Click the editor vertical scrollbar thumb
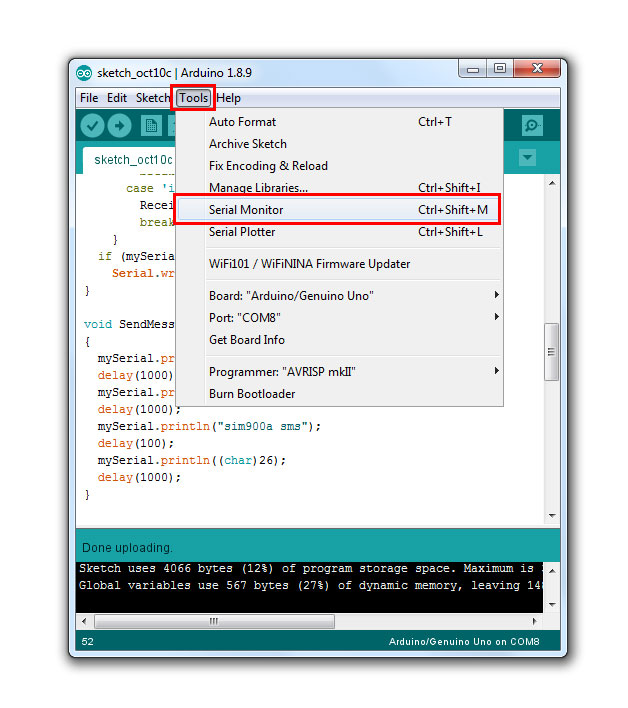This screenshot has width=628, height=708. pyautogui.click(x=551, y=352)
